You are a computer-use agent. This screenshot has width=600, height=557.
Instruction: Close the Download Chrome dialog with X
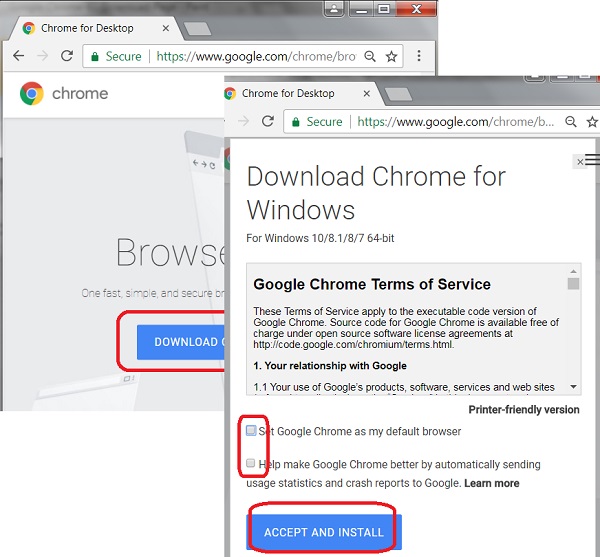coord(580,162)
